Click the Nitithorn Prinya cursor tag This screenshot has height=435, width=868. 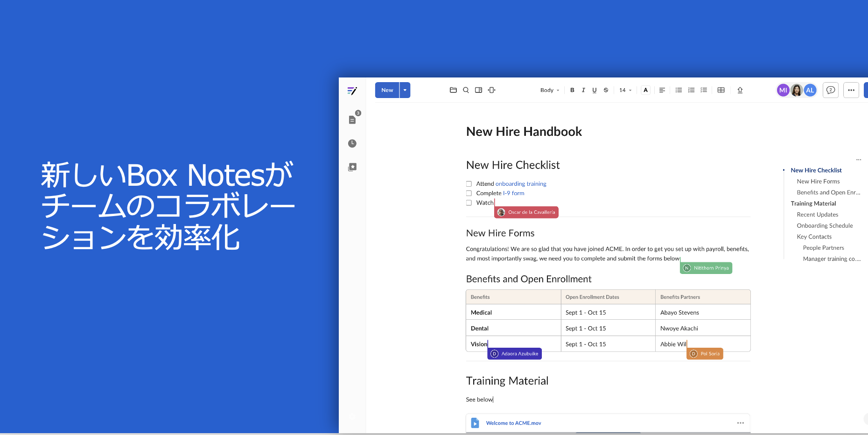(x=706, y=268)
